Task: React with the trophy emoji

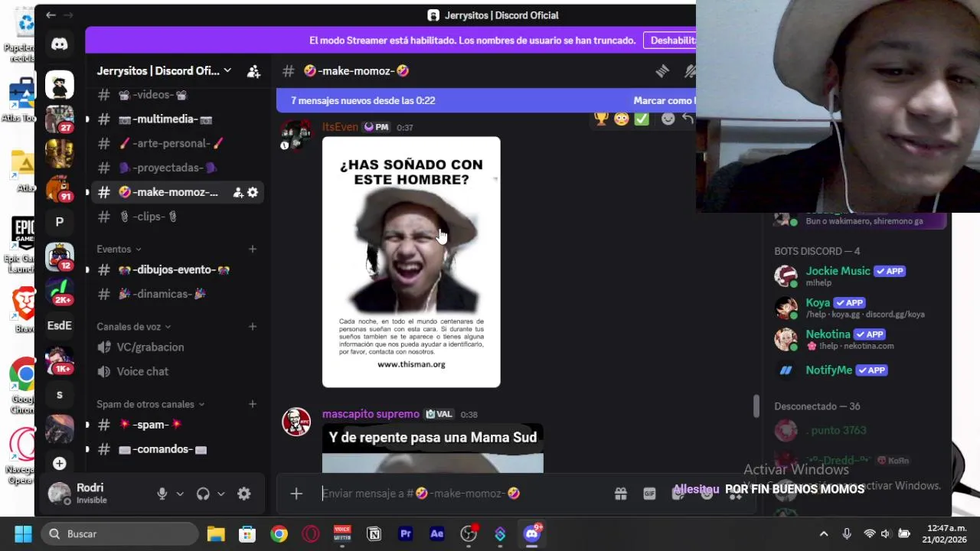Action: 601,119
